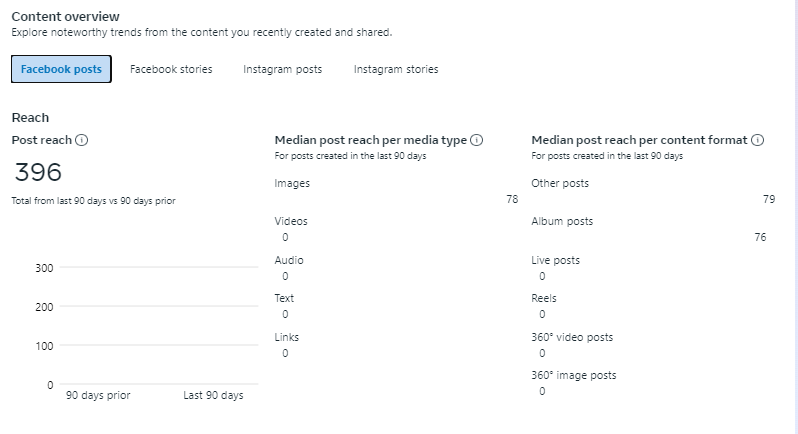Click the 396 post reach number
This screenshot has width=798, height=434.
coord(39,172)
